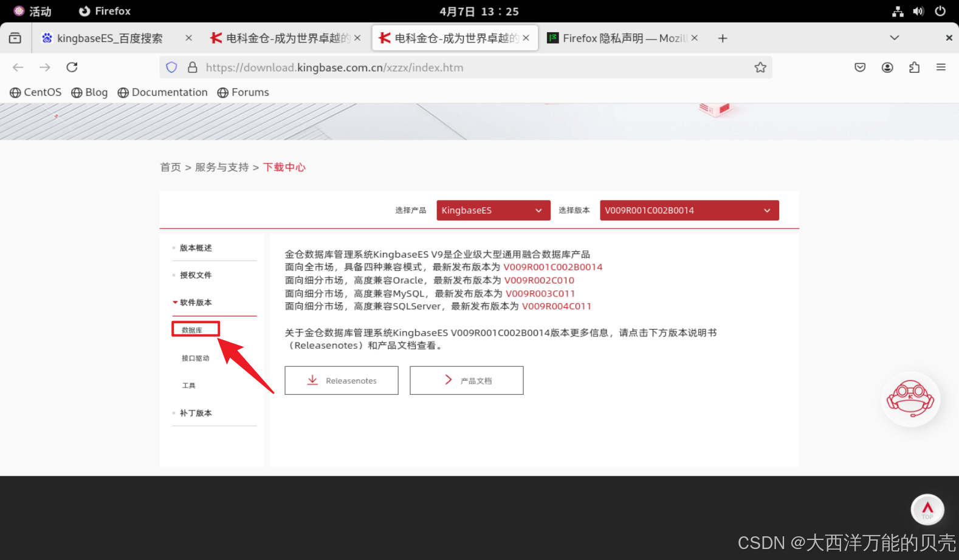Viewport: 959px width, 560px height.
Task: Open the Blog bookmark
Action: [x=89, y=92]
